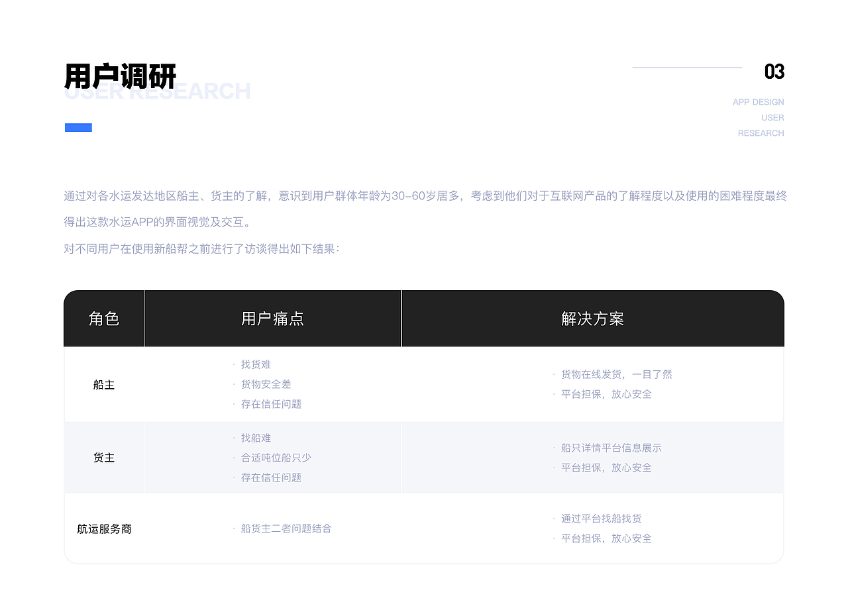Click the bullet before 找货难

(x=234, y=364)
